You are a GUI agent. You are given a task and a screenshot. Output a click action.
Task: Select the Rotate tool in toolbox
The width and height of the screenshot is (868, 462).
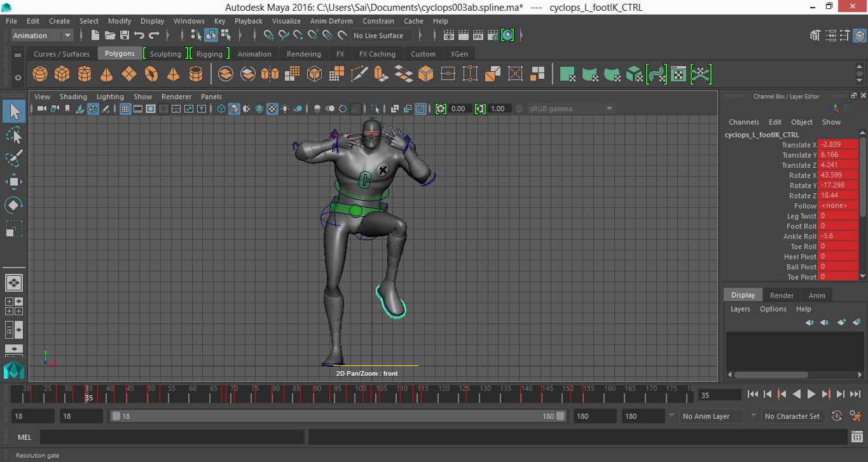click(14, 205)
